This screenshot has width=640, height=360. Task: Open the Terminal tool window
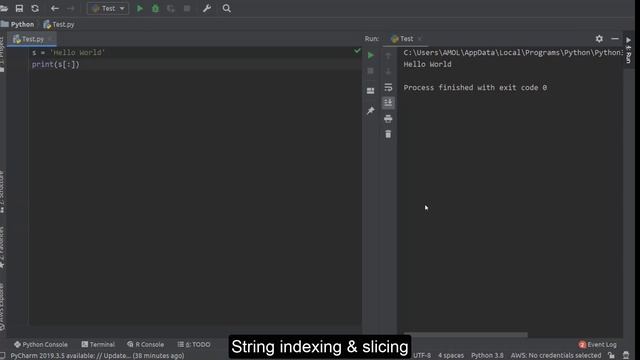click(98, 344)
